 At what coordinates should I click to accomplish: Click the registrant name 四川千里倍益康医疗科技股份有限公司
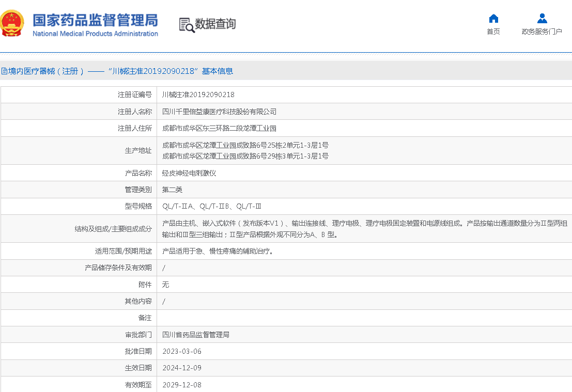click(220, 112)
